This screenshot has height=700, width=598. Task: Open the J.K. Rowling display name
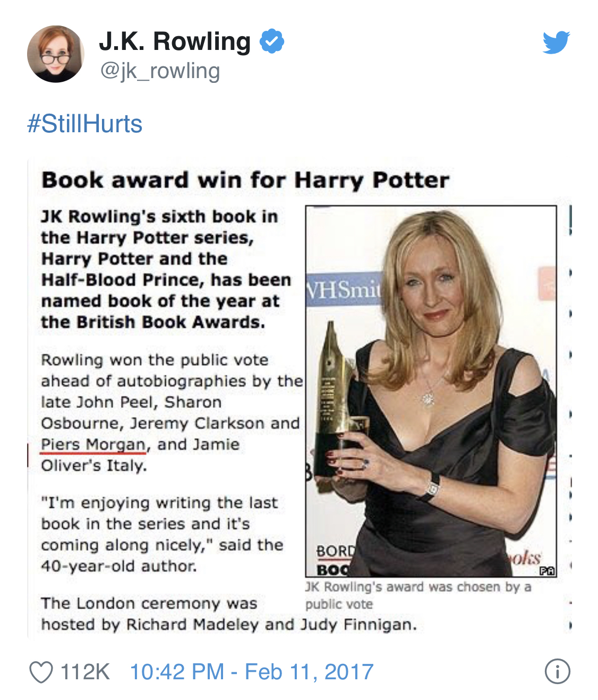click(175, 41)
